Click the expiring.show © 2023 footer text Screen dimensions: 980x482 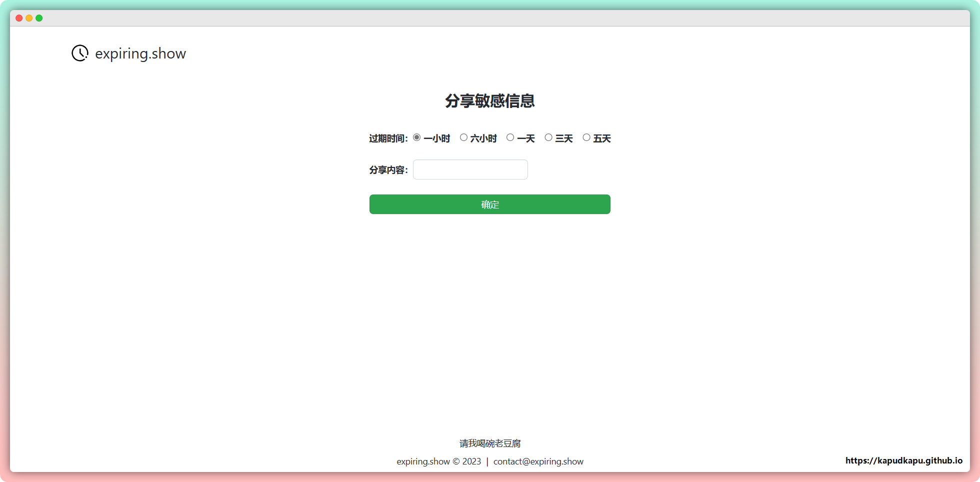pyautogui.click(x=438, y=461)
